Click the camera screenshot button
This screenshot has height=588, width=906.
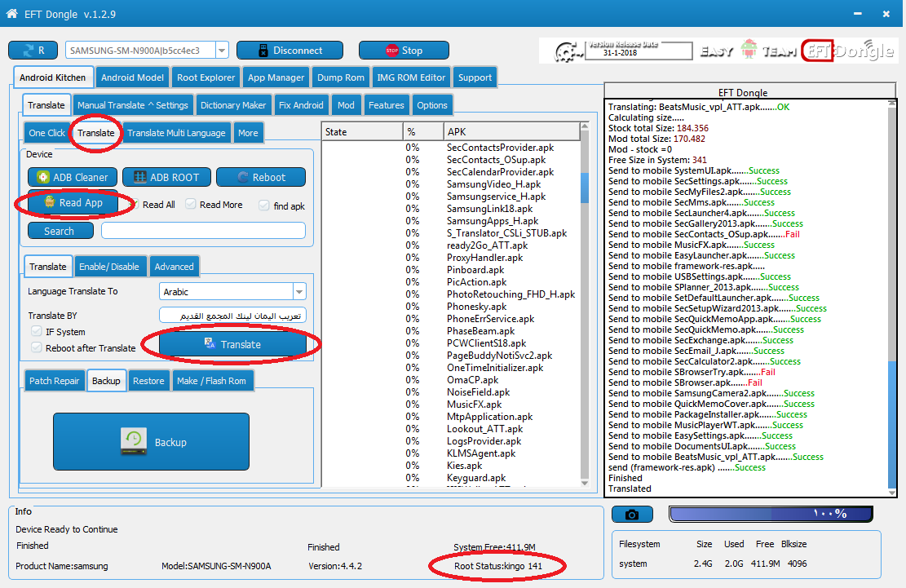point(632,514)
